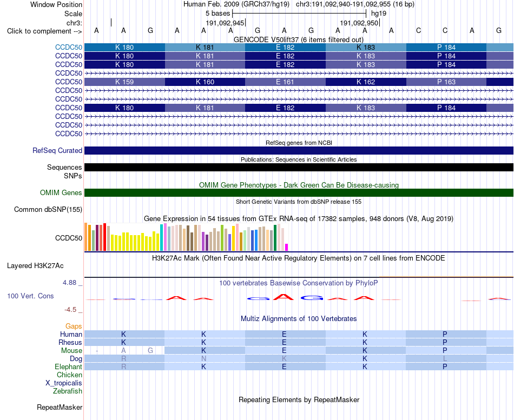514x420 pixels.
Task: Click the Dog row 'N' amino acid
Action: pos(203,359)
